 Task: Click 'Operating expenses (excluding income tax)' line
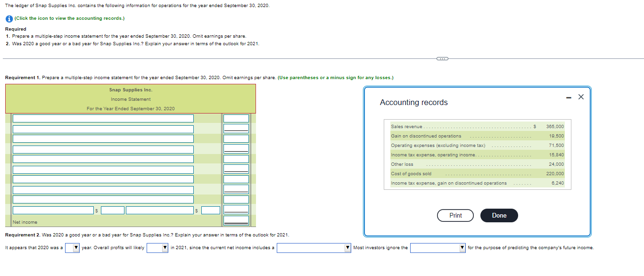438,146
